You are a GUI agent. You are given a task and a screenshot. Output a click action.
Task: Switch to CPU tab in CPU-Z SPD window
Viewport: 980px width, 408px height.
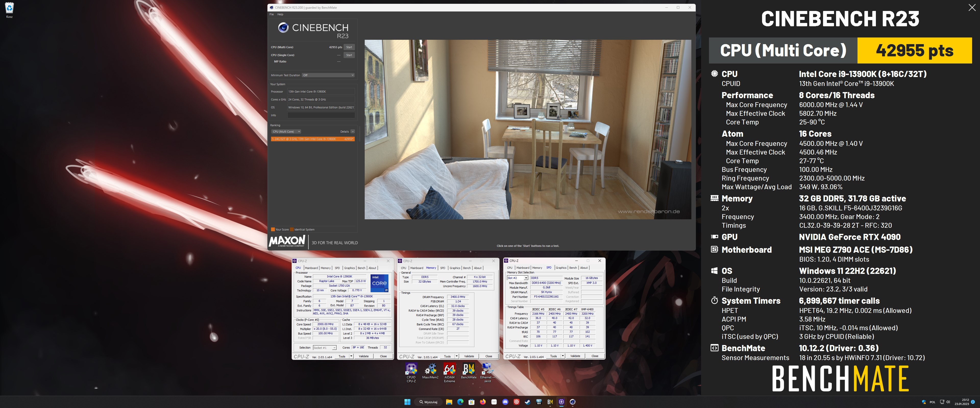(510, 268)
